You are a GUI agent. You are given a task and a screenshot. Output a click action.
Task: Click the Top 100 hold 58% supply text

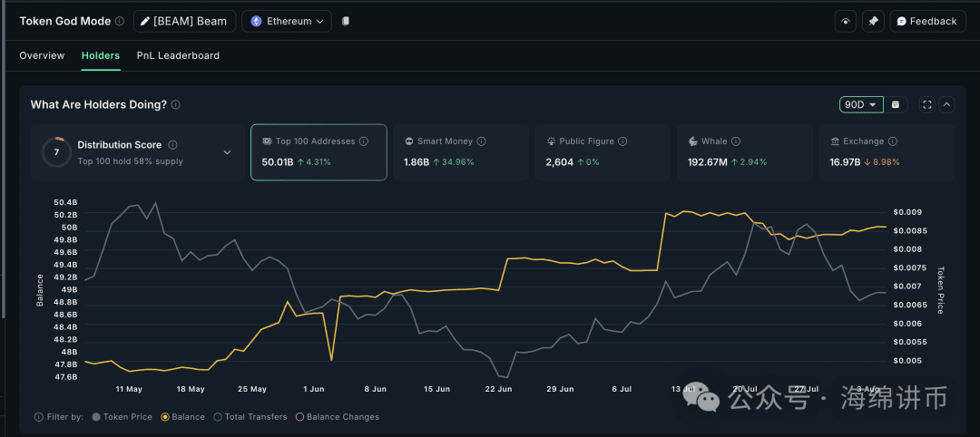tap(130, 161)
